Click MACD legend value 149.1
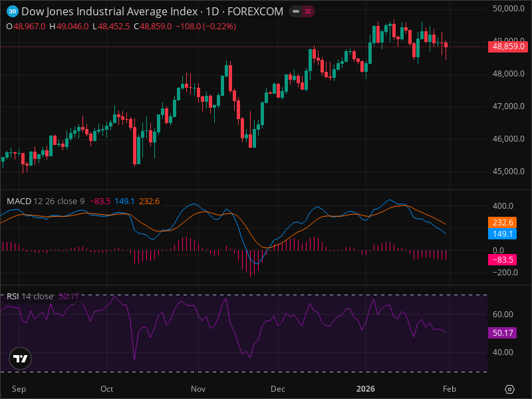 point(124,201)
